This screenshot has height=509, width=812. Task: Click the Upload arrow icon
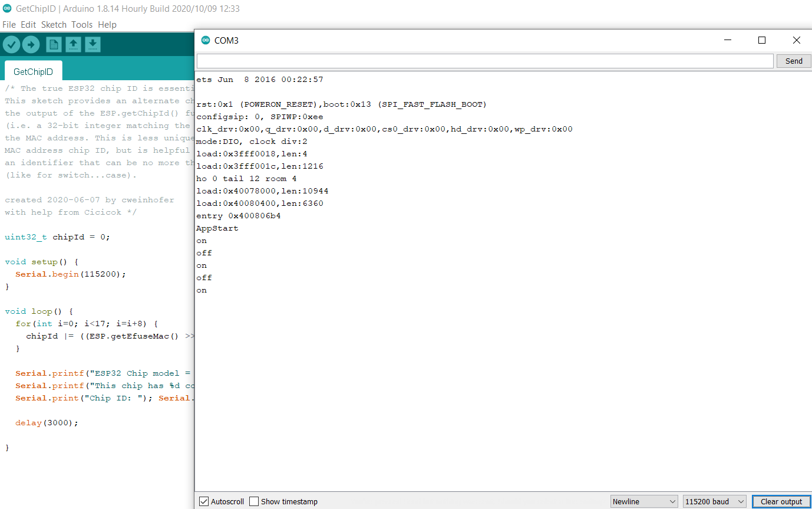click(31, 44)
